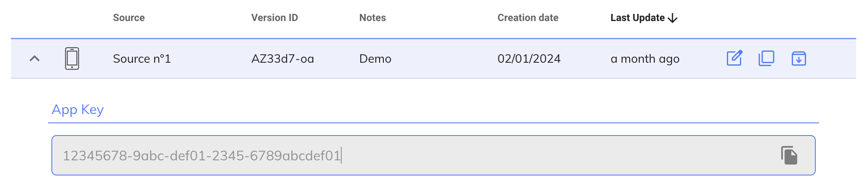Click the Notes column header

[x=372, y=18]
